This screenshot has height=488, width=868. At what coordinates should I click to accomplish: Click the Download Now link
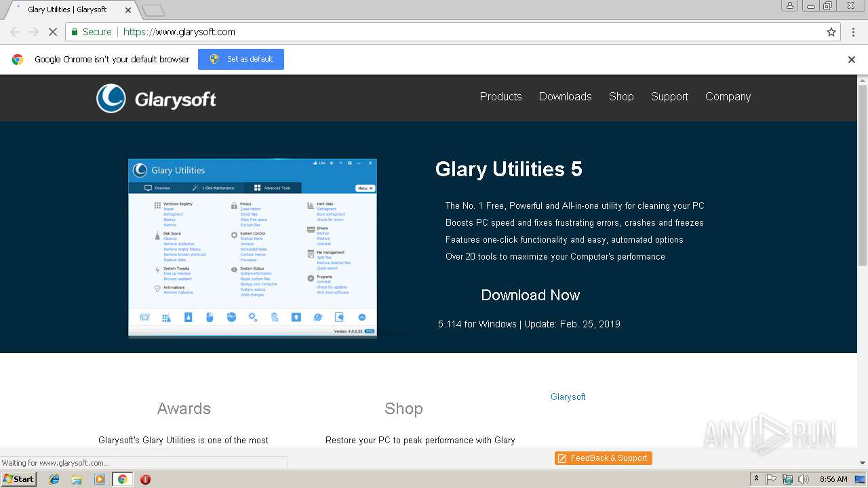pyautogui.click(x=530, y=295)
